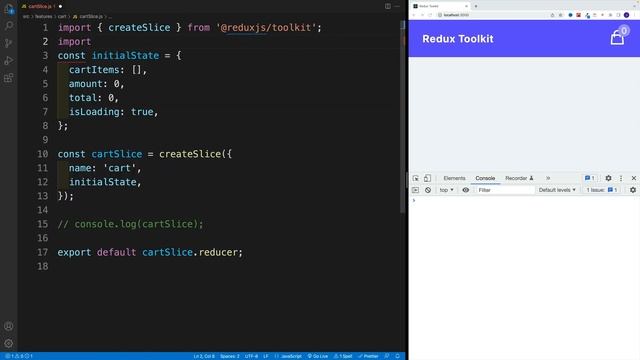This screenshot has height=360, width=640.
Task: Open the browser profile avatar
Action: click(627, 15)
